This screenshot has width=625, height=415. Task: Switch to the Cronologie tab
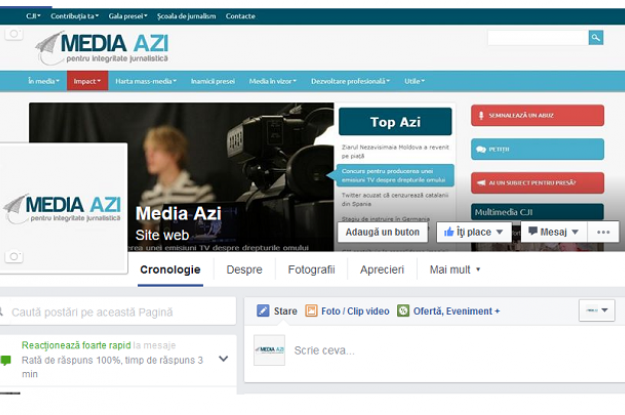point(170,270)
